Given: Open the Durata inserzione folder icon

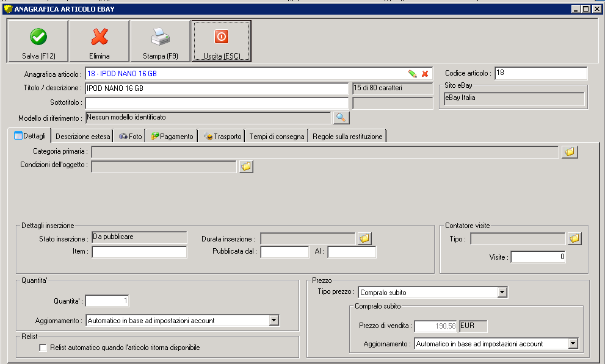Looking at the screenshot, I should pos(364,238).
